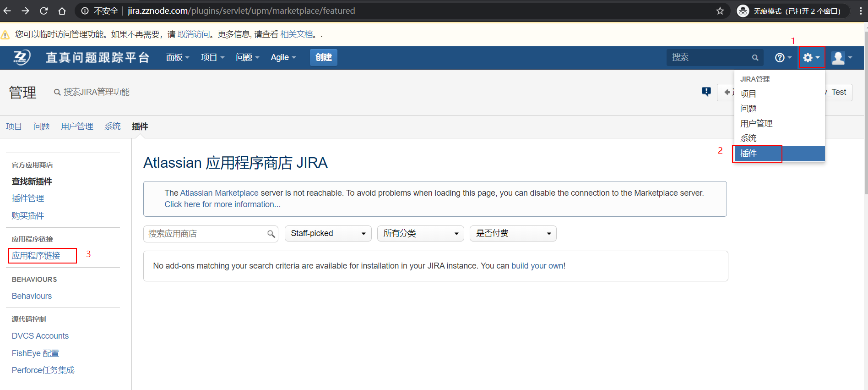The width and height of the screenshot is (868, 390).
Task: Open the 相关文档 documentation link
Action: pos(296,34)
